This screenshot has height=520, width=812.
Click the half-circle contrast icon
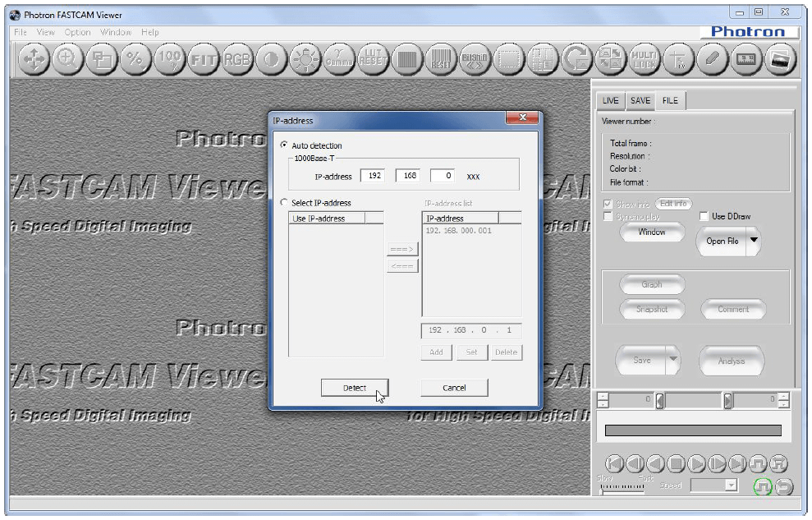[271, 60]
